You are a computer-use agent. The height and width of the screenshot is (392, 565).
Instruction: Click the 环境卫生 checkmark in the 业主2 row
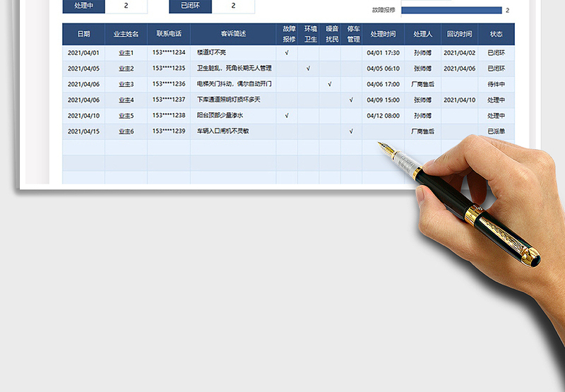click(x=308, y=69)
